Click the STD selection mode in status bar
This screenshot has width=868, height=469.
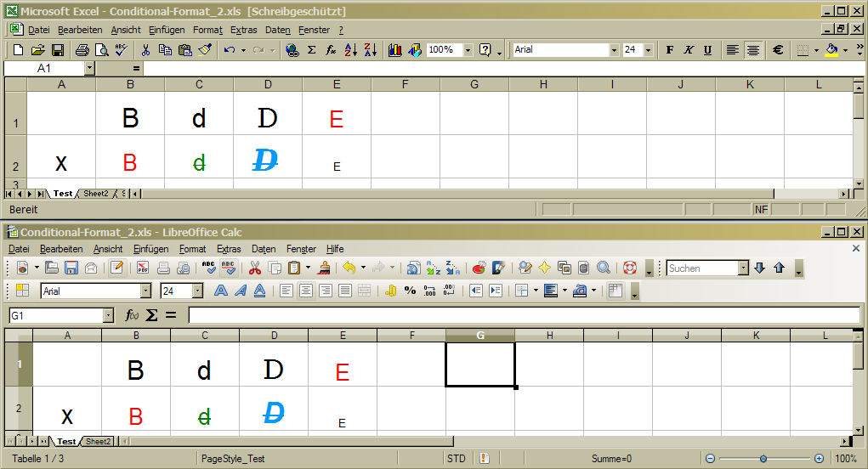(x=457, y=459)
